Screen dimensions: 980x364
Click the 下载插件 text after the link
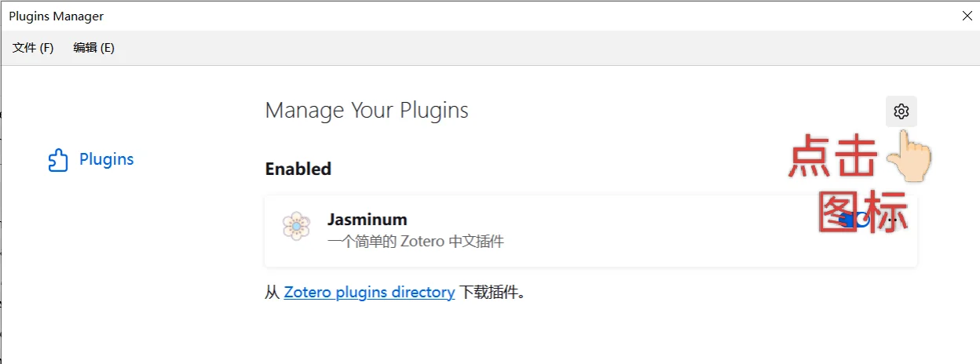[x=491, y=293]
